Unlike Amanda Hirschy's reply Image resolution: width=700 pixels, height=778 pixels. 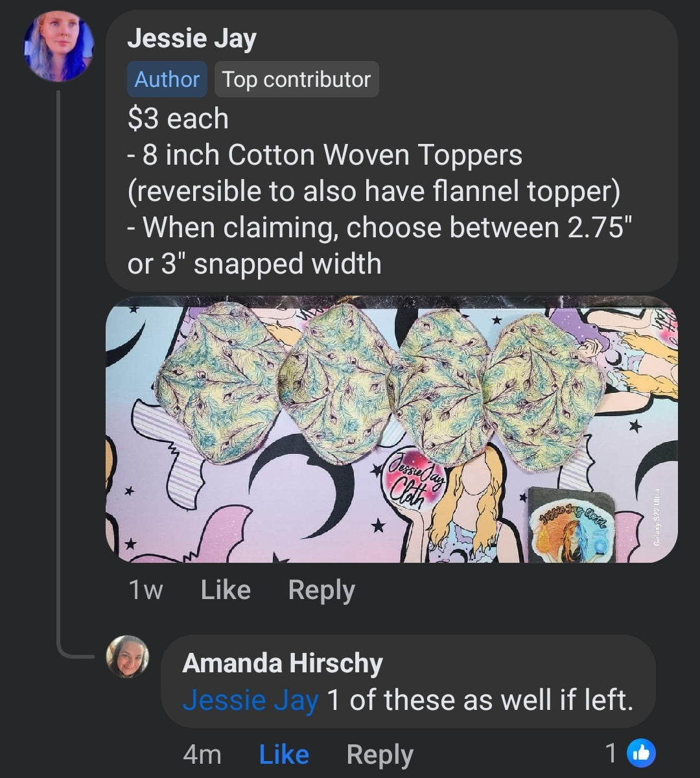284,755
